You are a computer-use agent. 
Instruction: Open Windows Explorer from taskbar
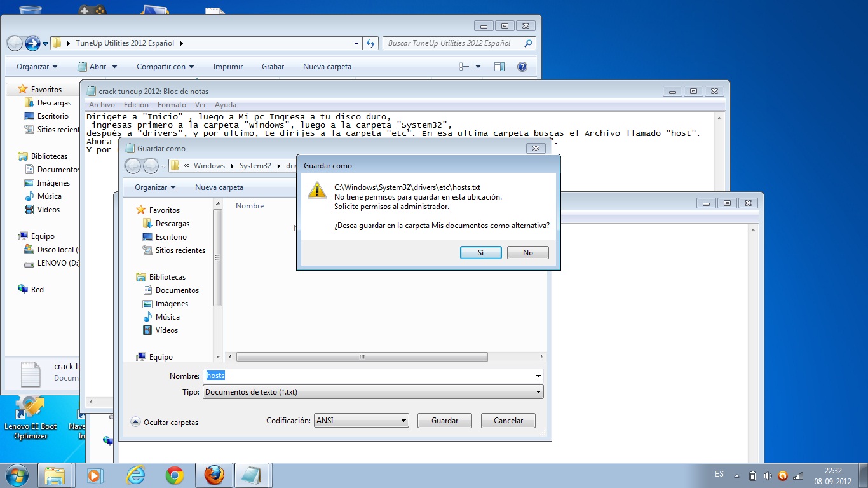click(55, 475)
